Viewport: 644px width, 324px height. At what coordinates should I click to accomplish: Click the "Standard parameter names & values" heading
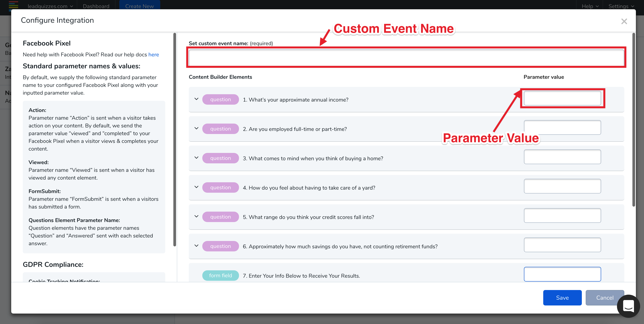[81, 66]
